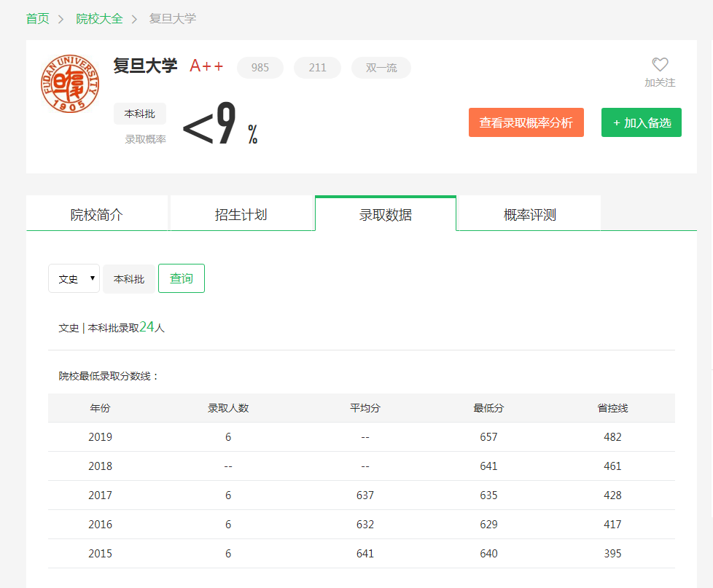Screen dimensions: 713x588
Task: Click minimum score 657 for 2019
Action: click(489, 436)
